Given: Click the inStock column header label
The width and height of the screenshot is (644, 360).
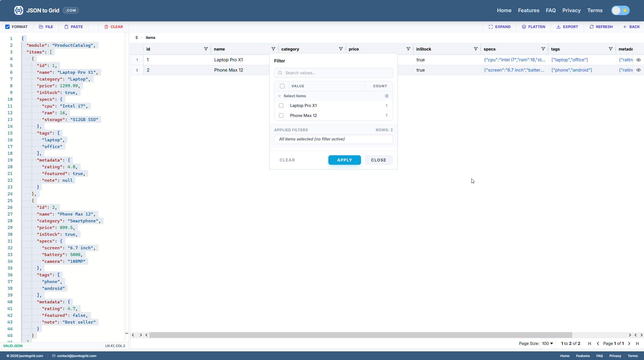Looking at the screenshot, I should coord(424,49).
